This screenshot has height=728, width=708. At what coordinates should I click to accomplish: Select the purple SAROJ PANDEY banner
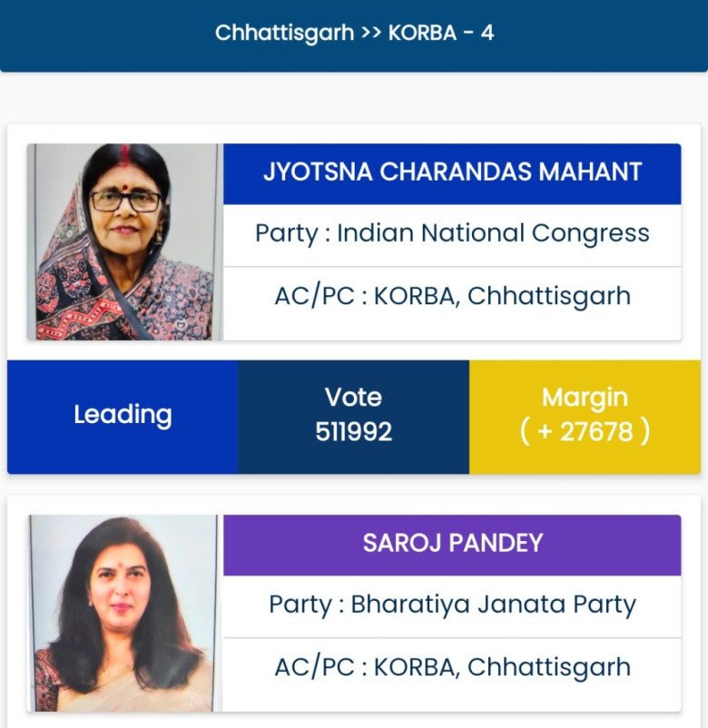pos(452,543)
